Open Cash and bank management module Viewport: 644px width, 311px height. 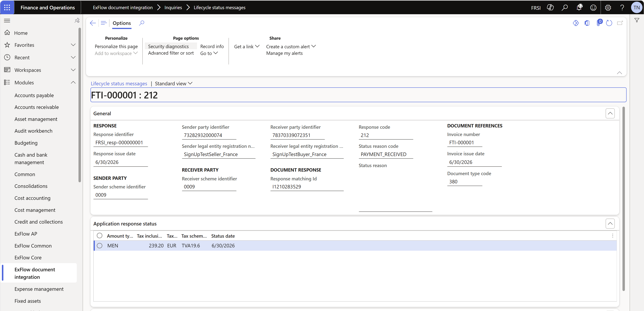(x=31, y=158)
